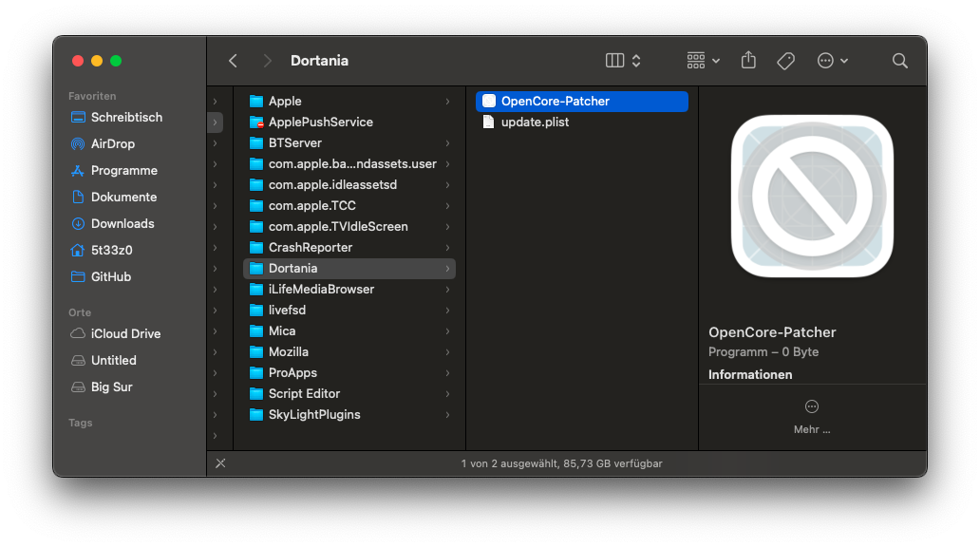
Task: Open the 5t33z0 home folder
Action: click(111, 250)
